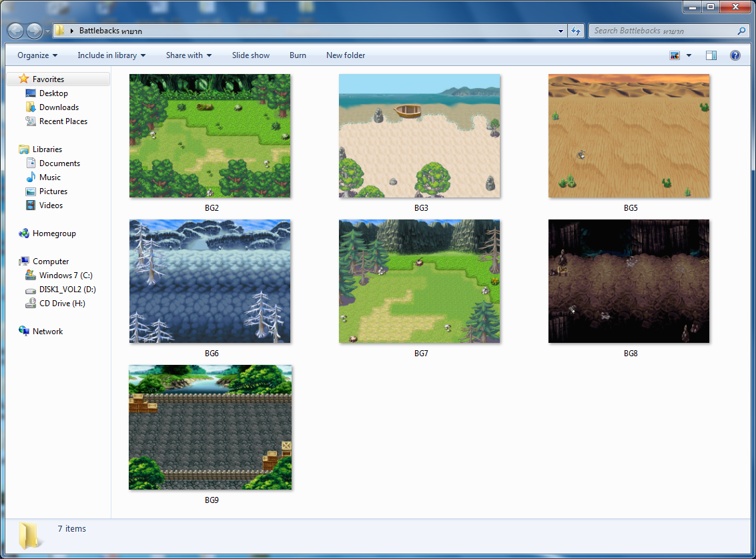Open the Videos library
Viewport: 756px width, 559px height.
pos(51,205)
